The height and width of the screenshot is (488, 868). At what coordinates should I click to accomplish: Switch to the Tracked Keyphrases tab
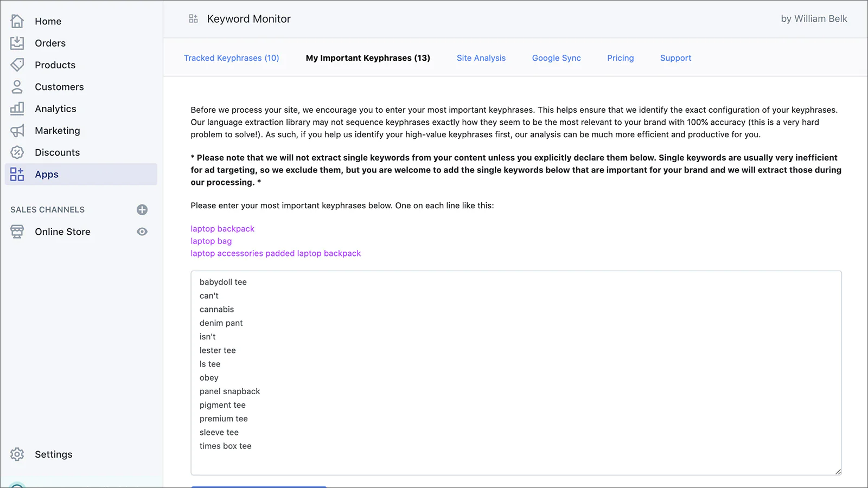(231, 58)
